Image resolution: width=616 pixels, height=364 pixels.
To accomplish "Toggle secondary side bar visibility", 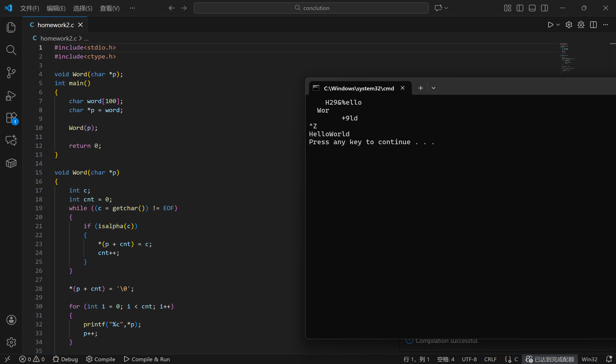I will (x=544, y=8).
